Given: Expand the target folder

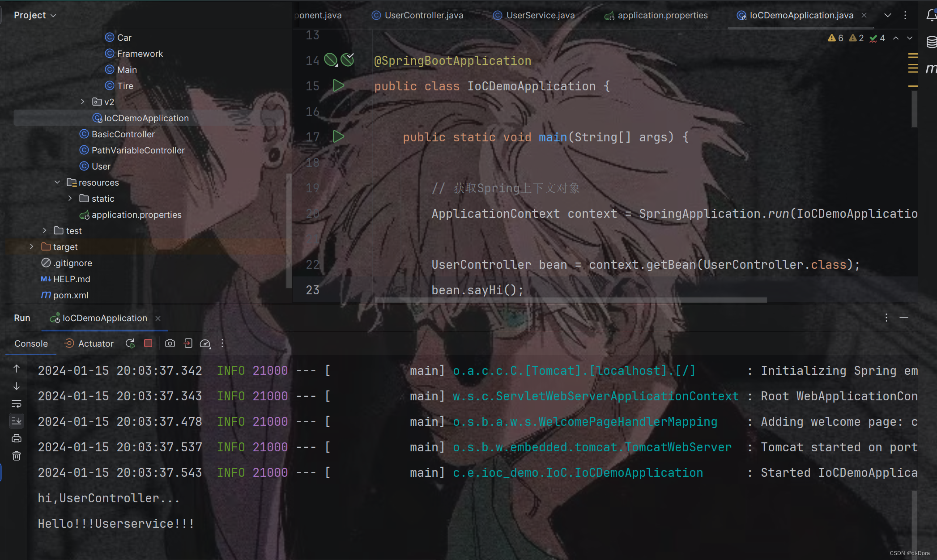Looking at the screenshot, I should 31,246.
